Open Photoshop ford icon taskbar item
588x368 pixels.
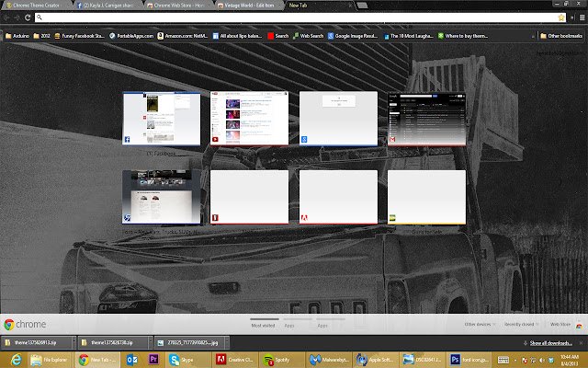point(469,360)
